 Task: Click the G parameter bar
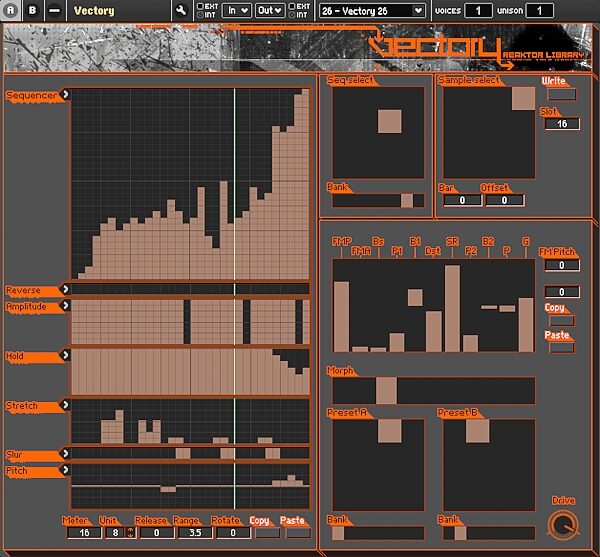526,324
